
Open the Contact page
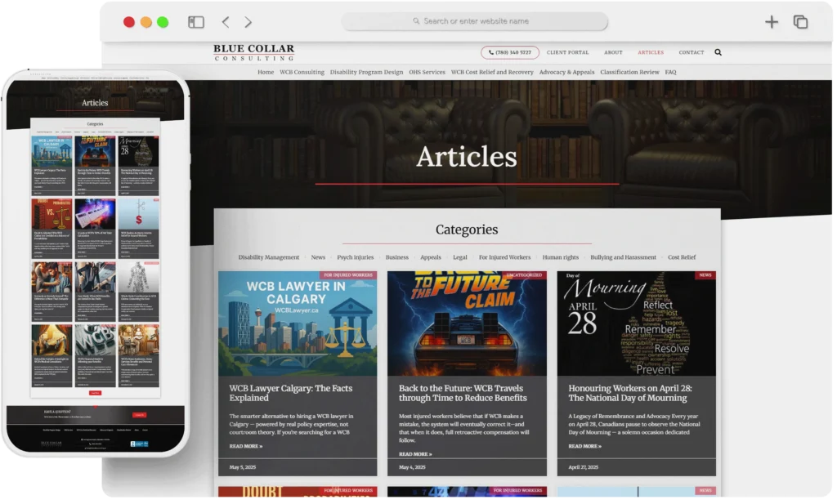[x=692, y=52]
